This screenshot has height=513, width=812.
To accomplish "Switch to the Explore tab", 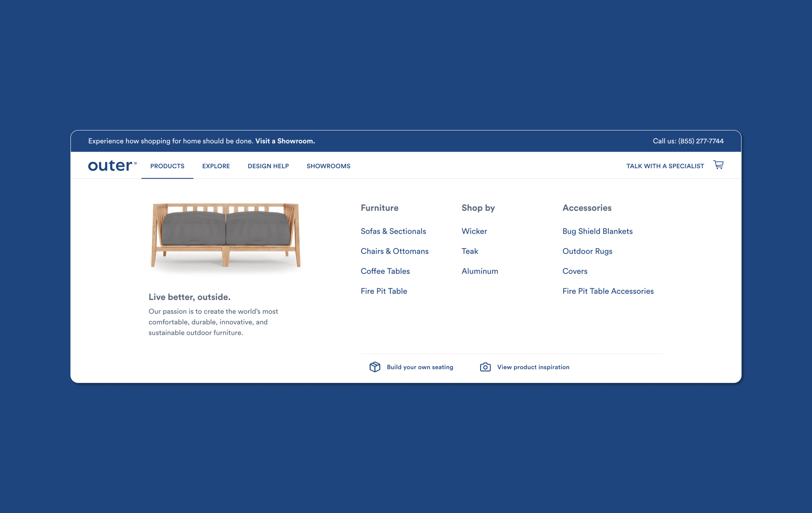I will [216, 166].
